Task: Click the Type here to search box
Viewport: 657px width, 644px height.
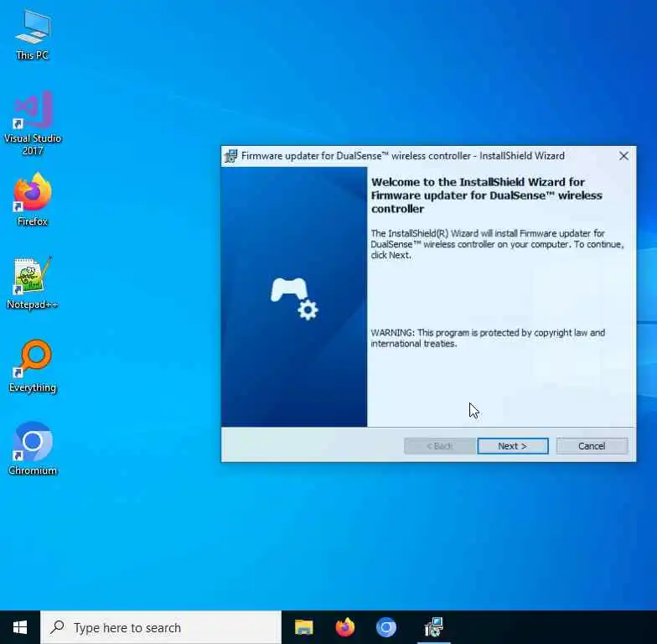Action: [x=161, y=627]
